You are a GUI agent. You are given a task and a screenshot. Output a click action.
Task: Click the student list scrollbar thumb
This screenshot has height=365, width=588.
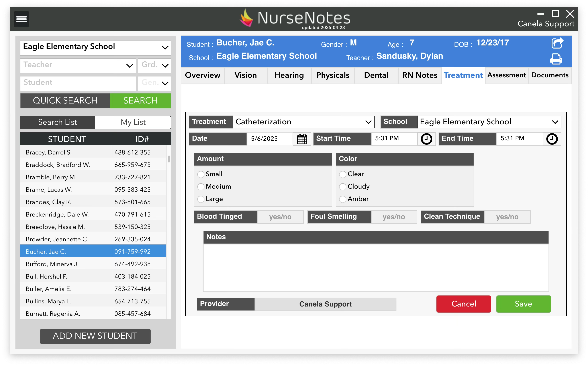point(169,159)
